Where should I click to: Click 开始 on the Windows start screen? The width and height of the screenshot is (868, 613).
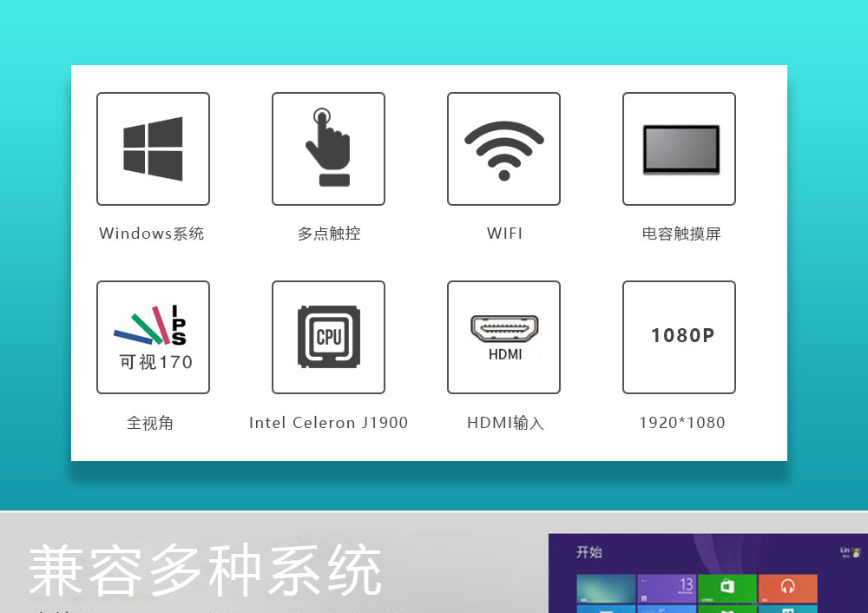pyautogui.click(x=589, y=552)
